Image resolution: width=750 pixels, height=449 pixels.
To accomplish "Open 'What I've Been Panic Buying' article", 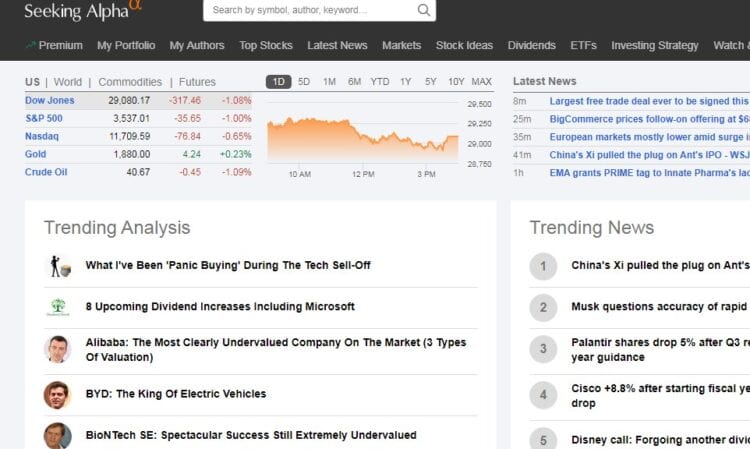I will click(228, 265).
